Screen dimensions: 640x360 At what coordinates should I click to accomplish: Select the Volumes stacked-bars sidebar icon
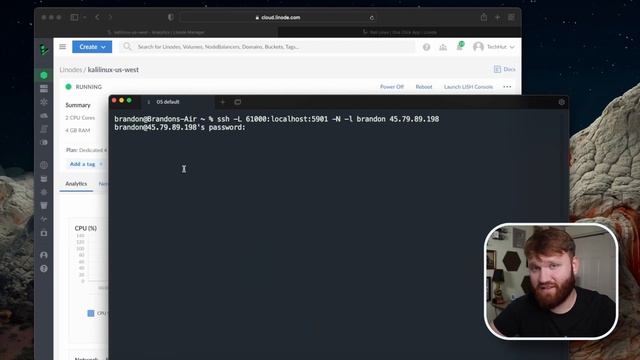pyautogui.click(x=44, y=88)
